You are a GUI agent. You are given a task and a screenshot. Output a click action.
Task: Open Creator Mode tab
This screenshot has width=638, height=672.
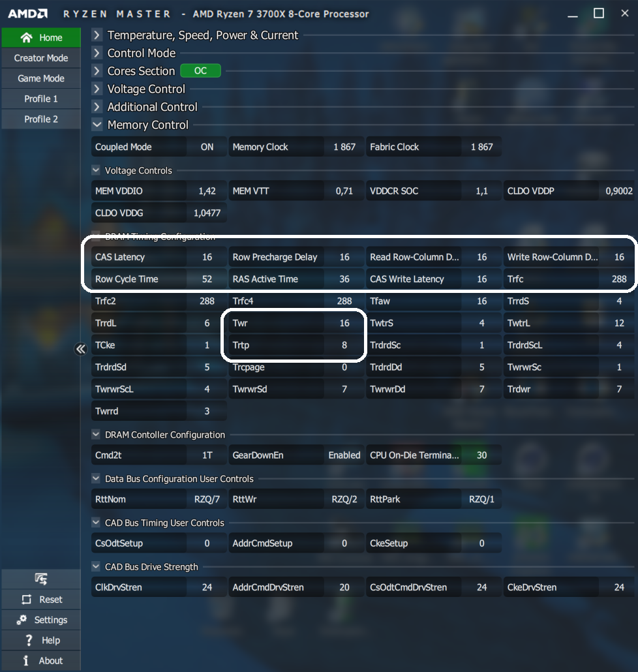(41, 58)
